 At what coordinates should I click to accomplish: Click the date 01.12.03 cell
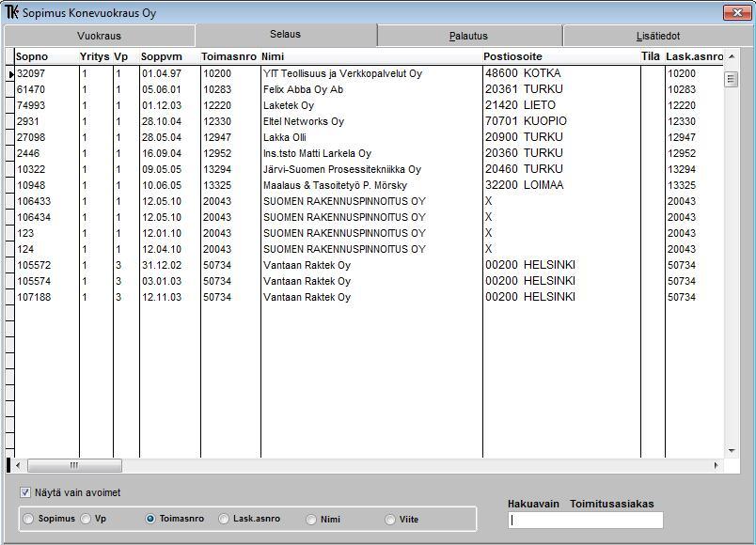coord(169,105)
